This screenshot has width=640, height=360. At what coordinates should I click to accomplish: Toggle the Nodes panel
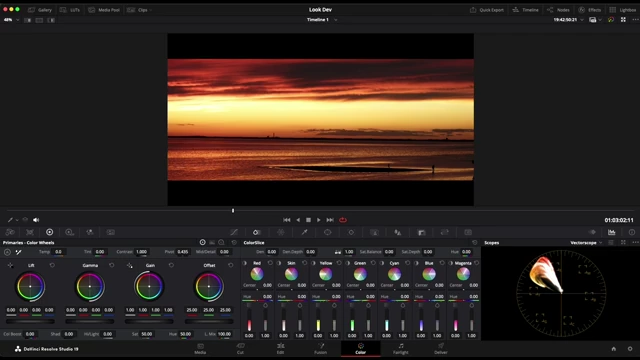click(x=558, y=10)
